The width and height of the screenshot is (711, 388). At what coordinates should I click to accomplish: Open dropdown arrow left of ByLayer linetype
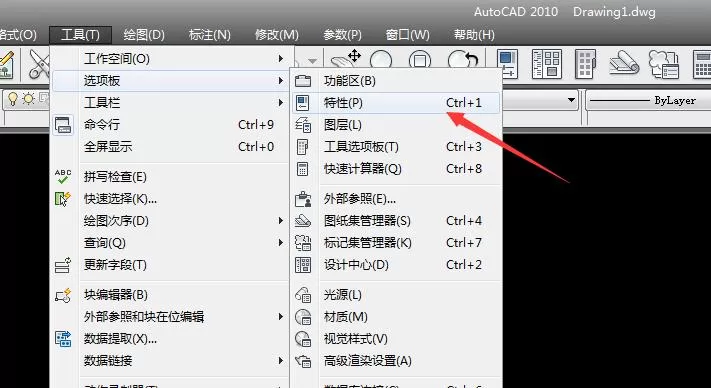tap(571, 100)
